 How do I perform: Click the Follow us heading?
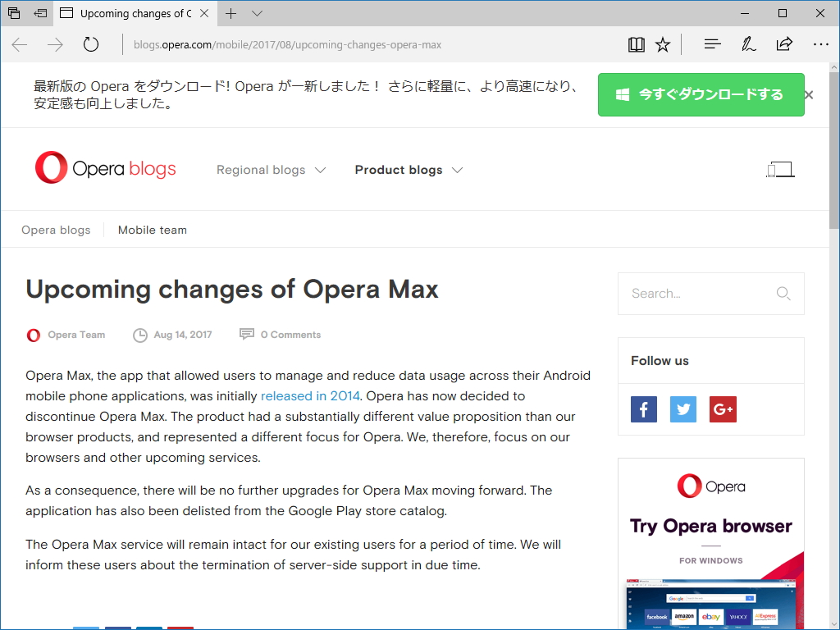(x=660, y=361)
